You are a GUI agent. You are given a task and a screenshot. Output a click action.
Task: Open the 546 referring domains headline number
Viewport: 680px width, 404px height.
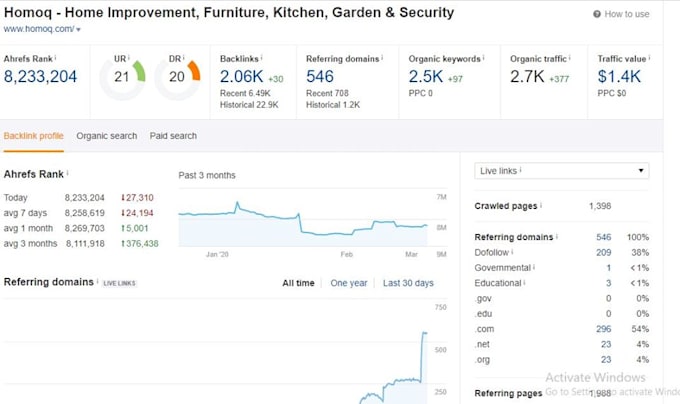320,77
